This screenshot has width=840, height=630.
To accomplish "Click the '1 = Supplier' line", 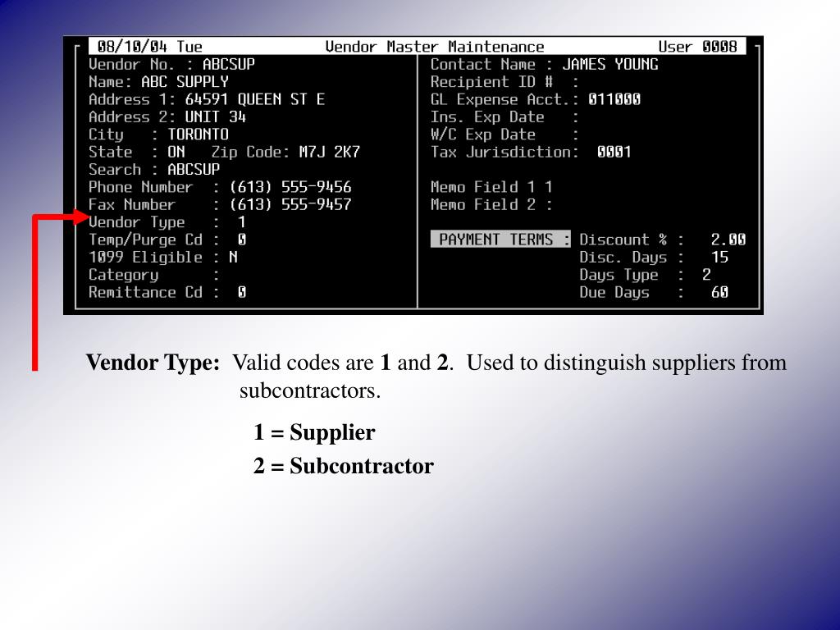I will coord(314,432).
